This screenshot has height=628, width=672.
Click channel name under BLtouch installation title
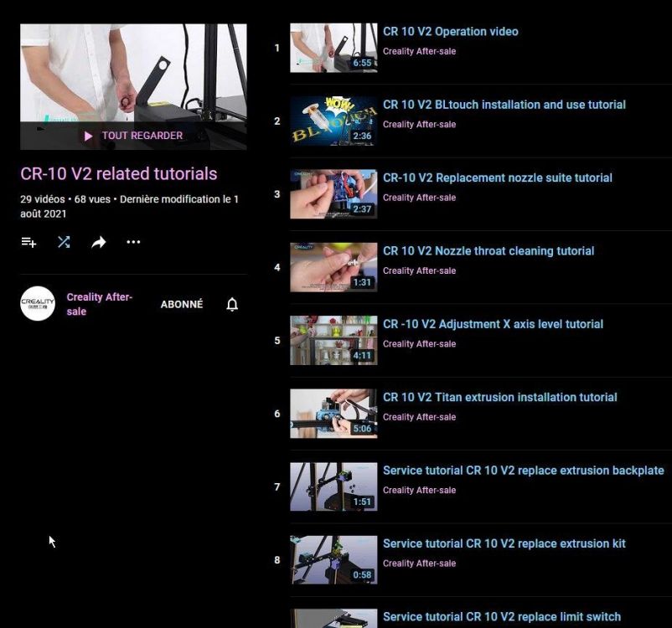419,125
